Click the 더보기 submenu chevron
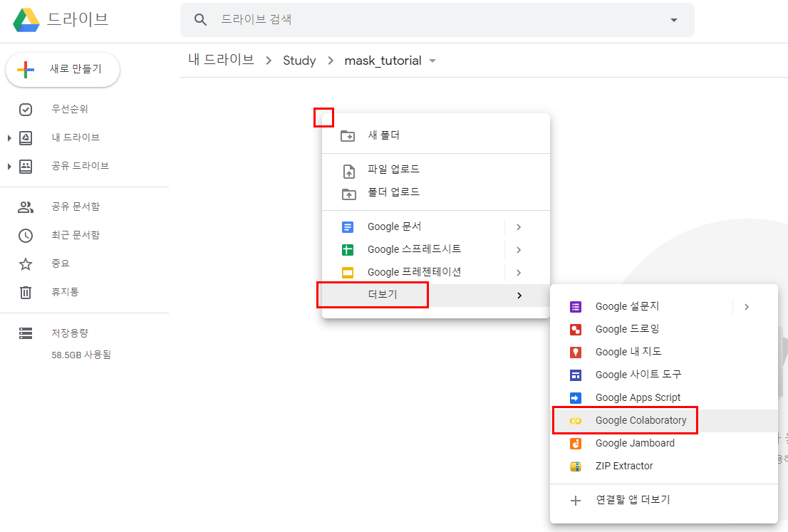 click(x=519, y=296)
